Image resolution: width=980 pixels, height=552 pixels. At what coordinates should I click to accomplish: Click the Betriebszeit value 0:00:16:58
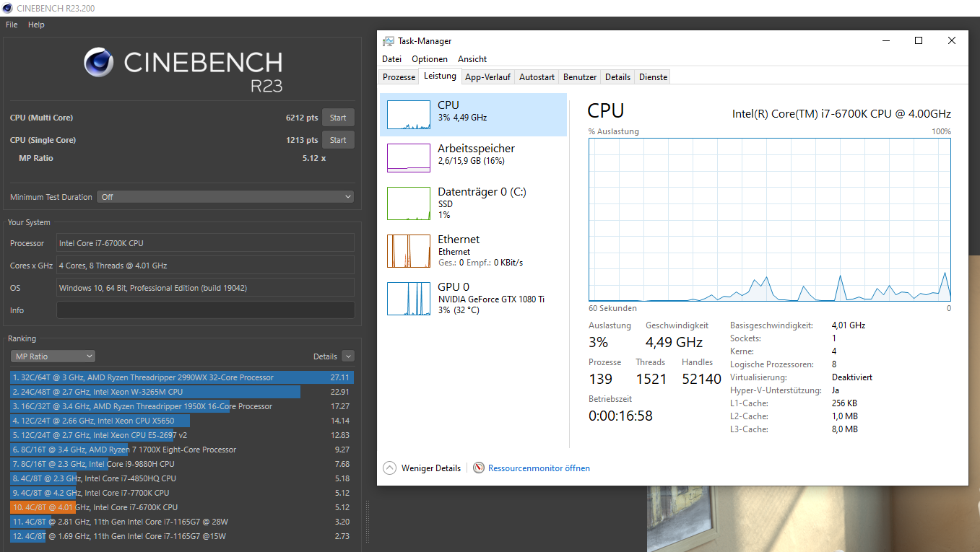[620, 416]
